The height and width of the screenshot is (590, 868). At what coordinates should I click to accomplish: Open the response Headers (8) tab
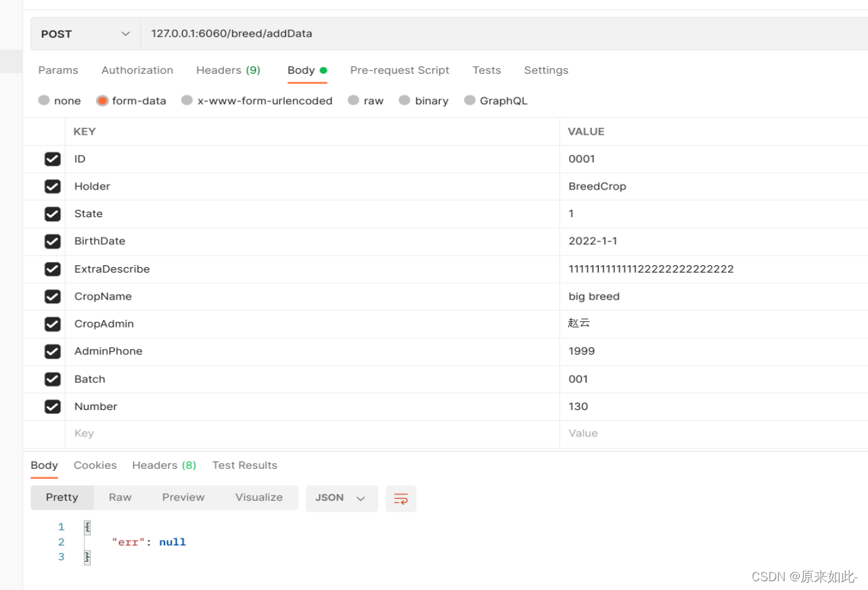[x=164, y=466]
